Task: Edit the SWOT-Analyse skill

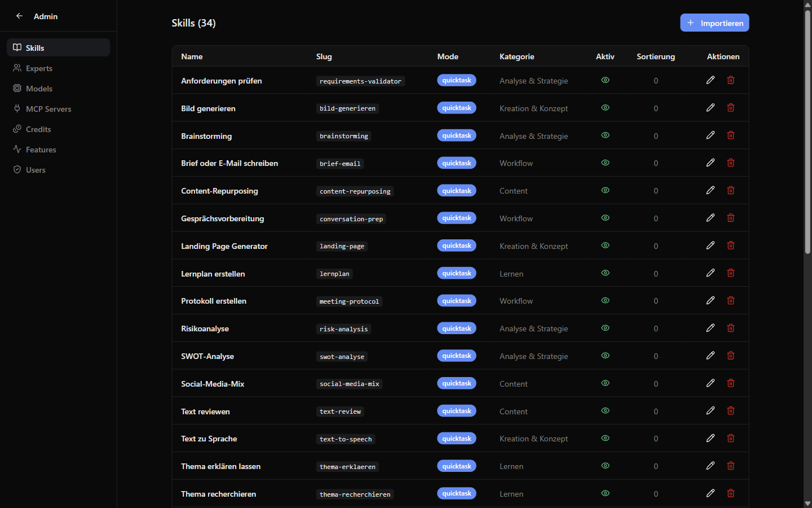Action: [710, 356]
